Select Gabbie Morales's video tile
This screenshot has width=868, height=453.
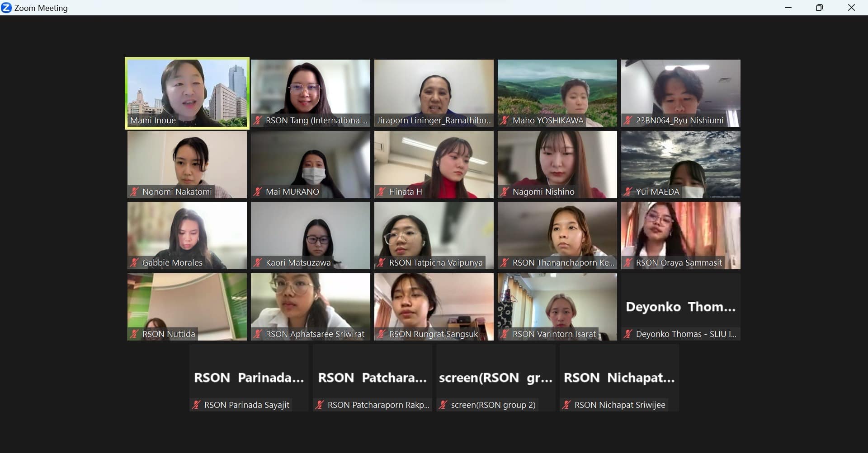pos(187,235)
